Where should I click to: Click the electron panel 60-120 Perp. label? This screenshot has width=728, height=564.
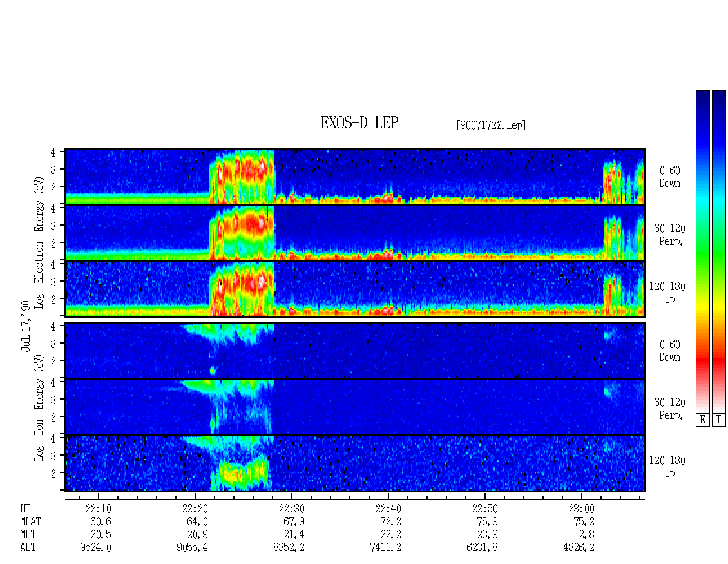[x=669, y=235]
